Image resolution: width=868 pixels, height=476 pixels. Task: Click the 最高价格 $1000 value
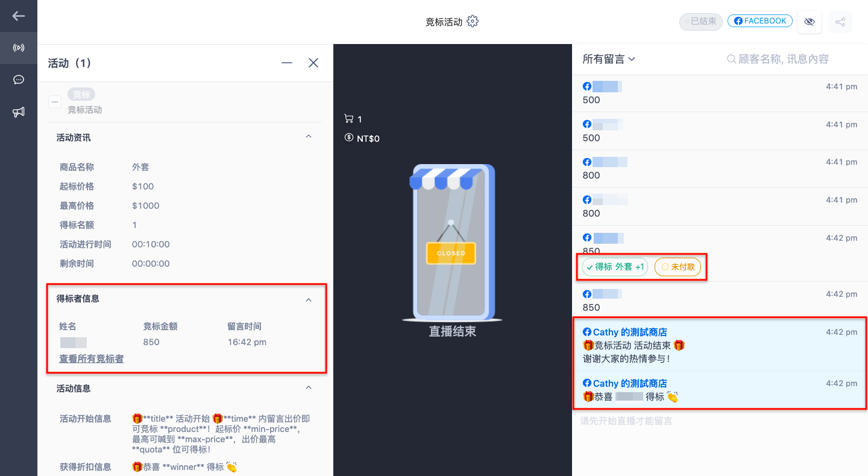pyautogui.click(x=146, y=206)
